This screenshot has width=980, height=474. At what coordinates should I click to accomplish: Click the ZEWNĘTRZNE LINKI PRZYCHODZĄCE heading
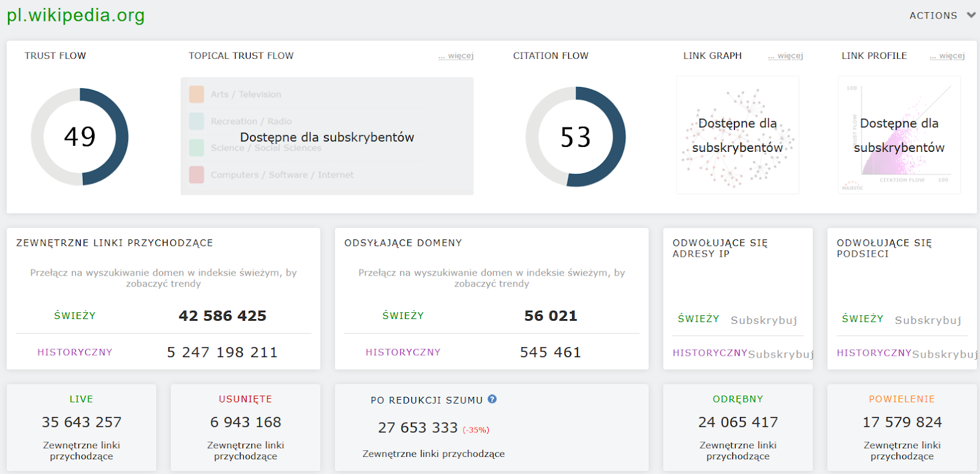pos(115,243)
